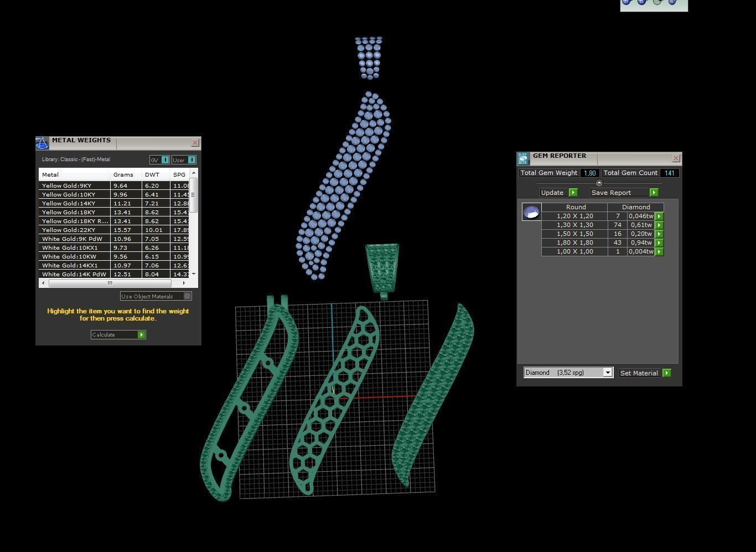Click the 10.01 DWT cell
Screen dimensions: 756x552
click(x=156, y=230)
